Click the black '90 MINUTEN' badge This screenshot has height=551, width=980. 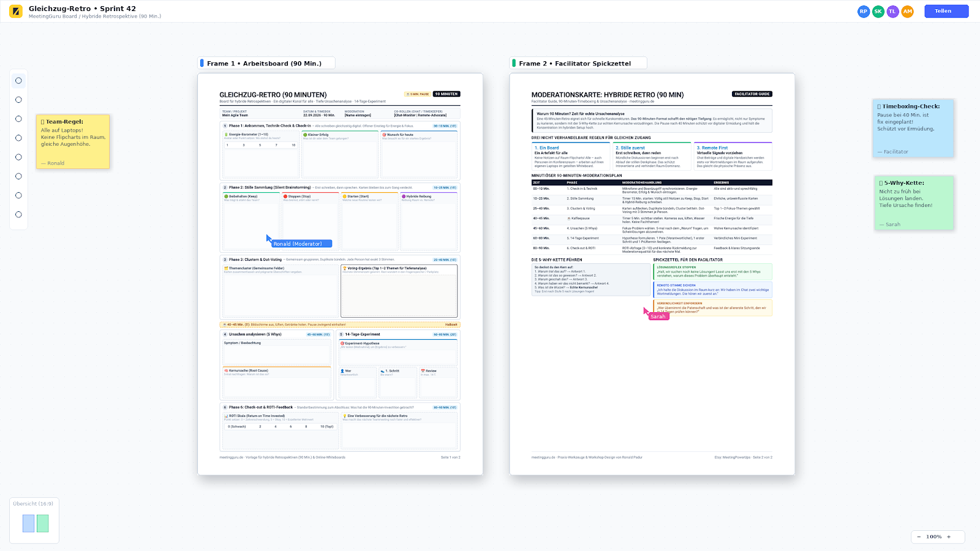(447, 94)
